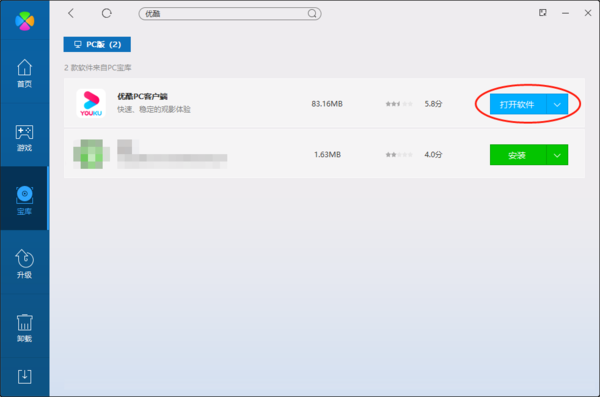Open the 优酷PC客户端 title link

point(142,96)
